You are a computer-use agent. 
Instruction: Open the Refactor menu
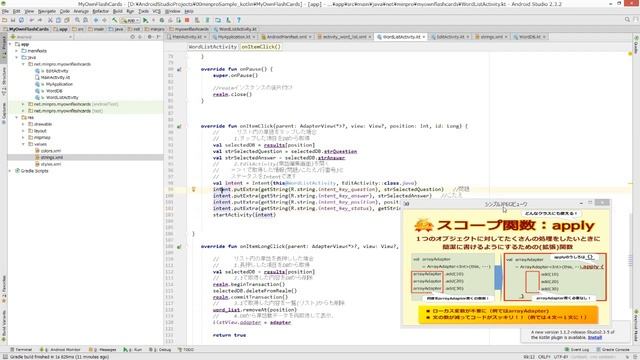click(100, 11)
